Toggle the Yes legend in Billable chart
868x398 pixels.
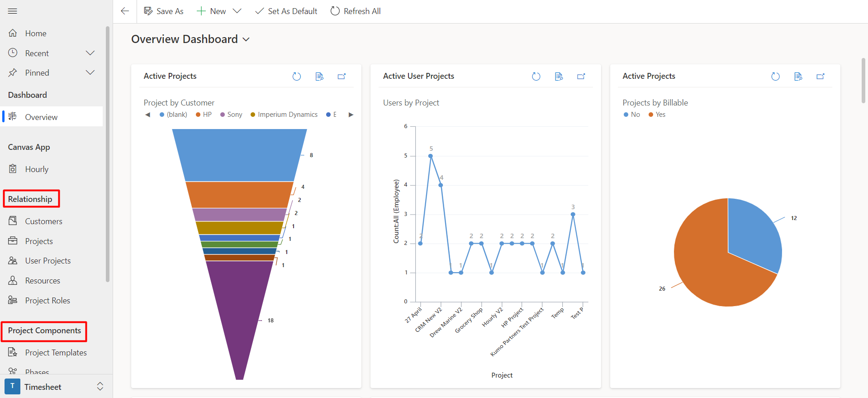[x=657, y=115]
